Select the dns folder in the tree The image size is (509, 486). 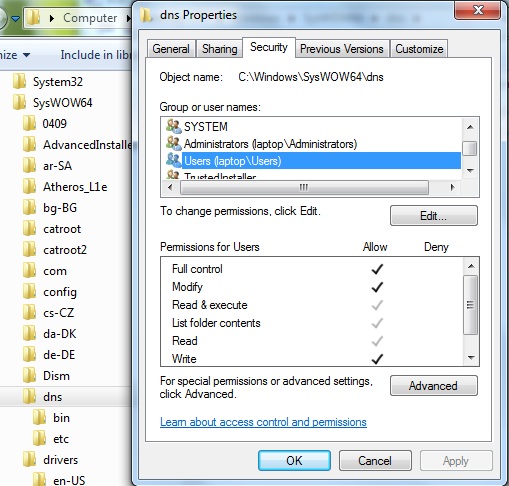tap(53, 397)
